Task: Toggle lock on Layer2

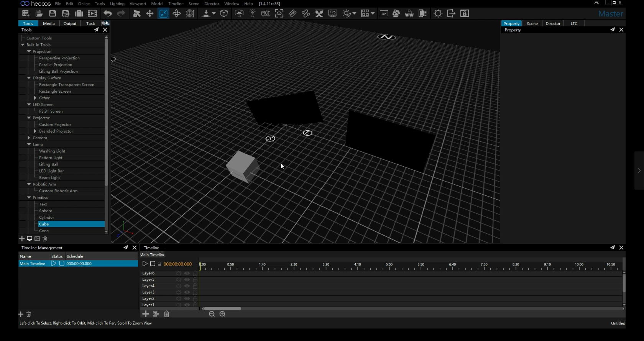Action: point(195,298)
